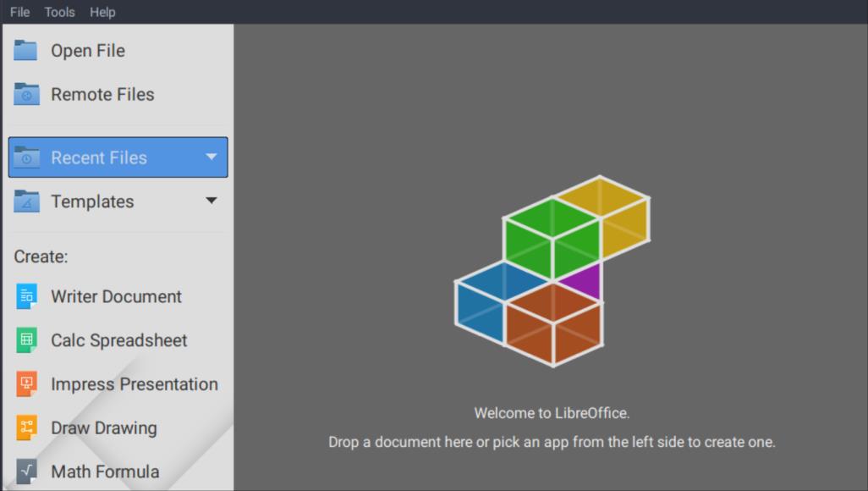This screenshot has width=868, height=491.
Task: Click the Remote Files folder icon
Action: (26, 95)
